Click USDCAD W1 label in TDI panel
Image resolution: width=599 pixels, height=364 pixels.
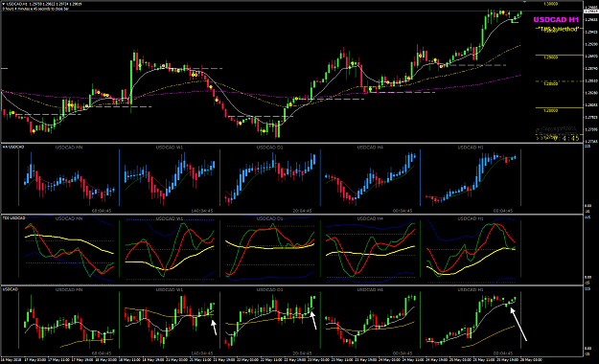click(x=170, y=218)
